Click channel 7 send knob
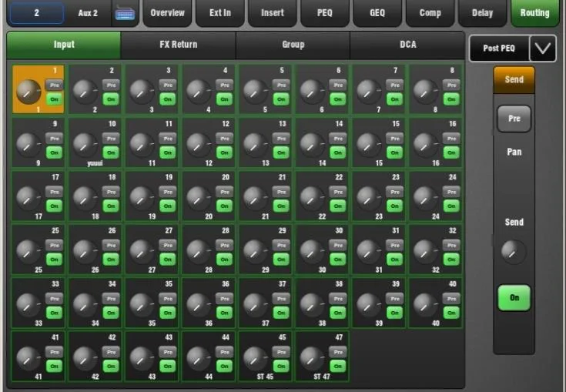 click(369, 92)
